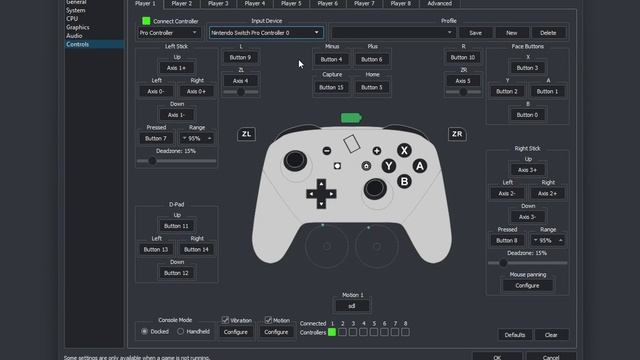This screenshot has height=360, width=640.
Task: Click the plus button on controller image
Action: [377, 151]
